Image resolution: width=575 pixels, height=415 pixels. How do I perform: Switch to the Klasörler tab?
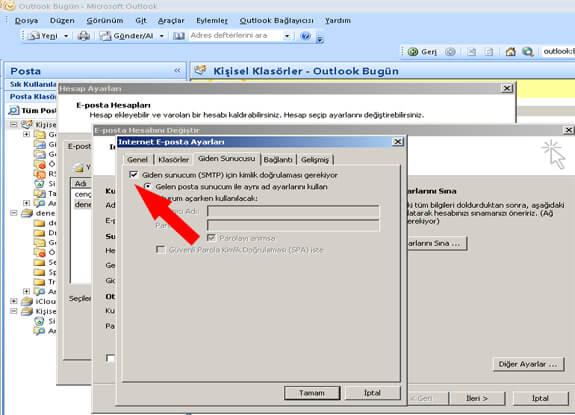[173, 159]
